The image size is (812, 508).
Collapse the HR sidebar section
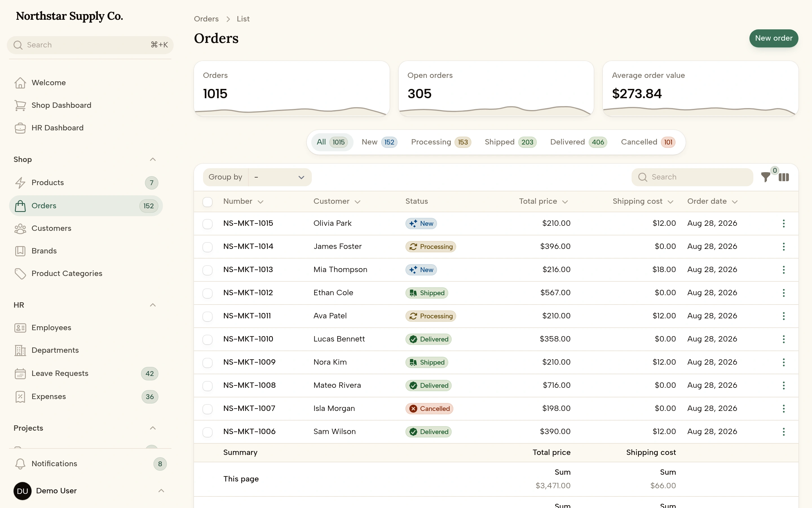pyautogui.click(x=153, y=305)
